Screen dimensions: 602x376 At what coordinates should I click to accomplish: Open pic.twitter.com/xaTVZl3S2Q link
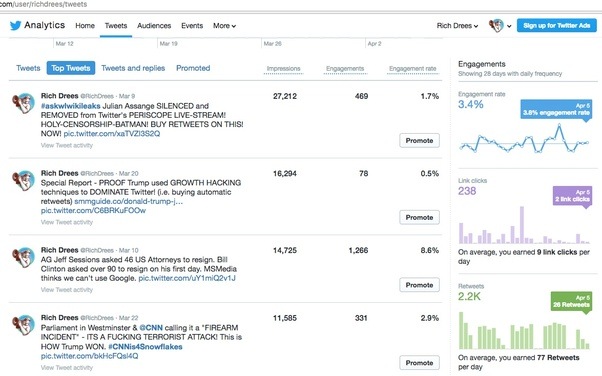tap(112, 134)
